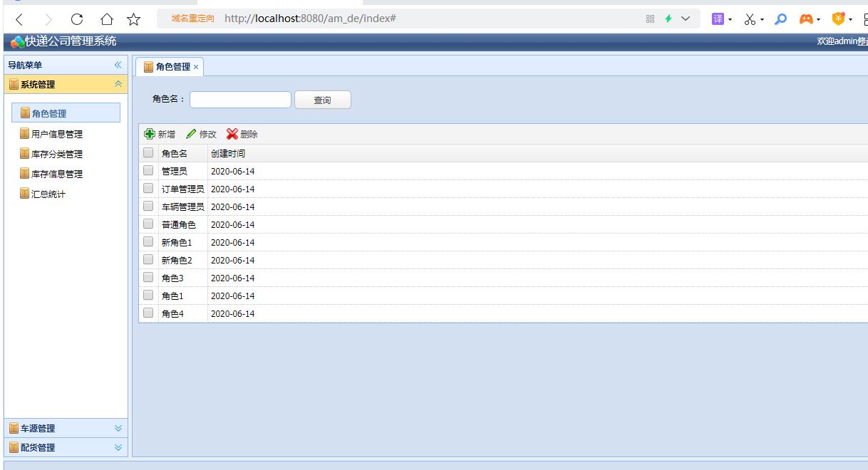Collapse the 导航菜单 side panel

pos(118,65)
